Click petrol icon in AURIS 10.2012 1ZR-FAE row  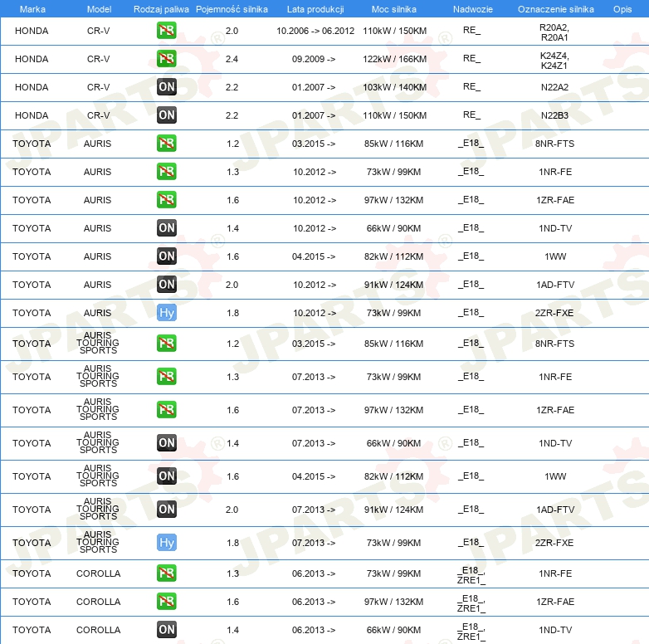click(x=167, y=199)
